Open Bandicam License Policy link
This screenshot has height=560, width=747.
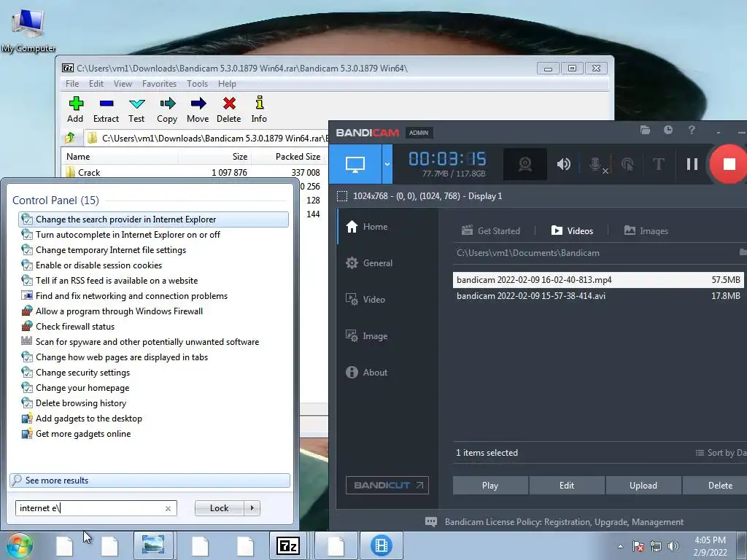pyautogui.click(x=564, y=522)
